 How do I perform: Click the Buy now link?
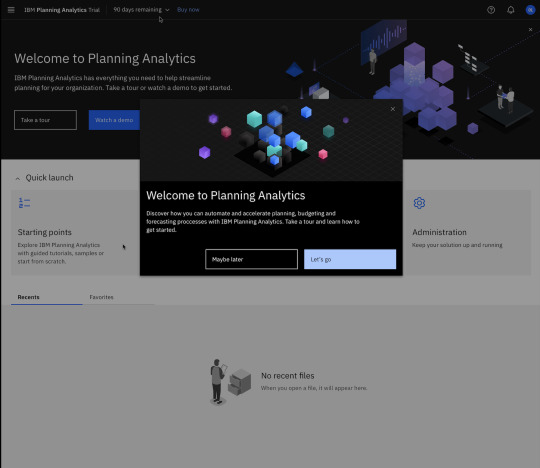coord(188,10)
